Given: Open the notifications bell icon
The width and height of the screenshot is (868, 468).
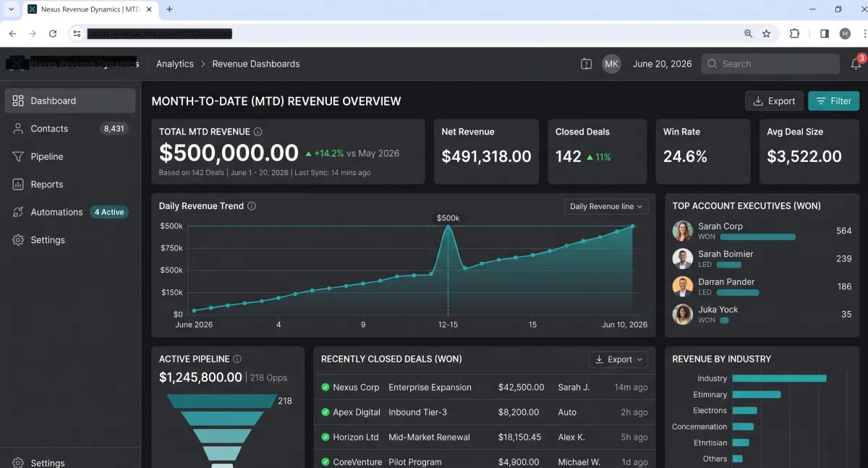Looking at the screenshot, I should click(x=856, y=64).
